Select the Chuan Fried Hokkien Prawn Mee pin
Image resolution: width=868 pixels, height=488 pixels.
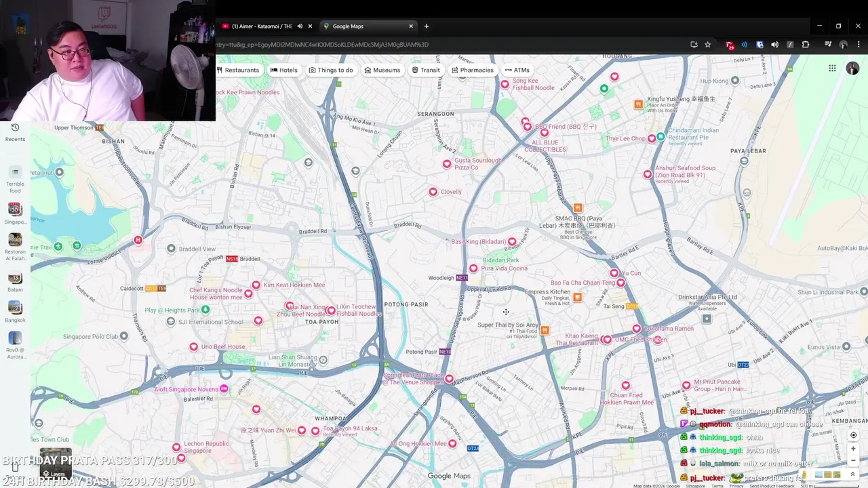pyautogui.click(x=626, y=386)
